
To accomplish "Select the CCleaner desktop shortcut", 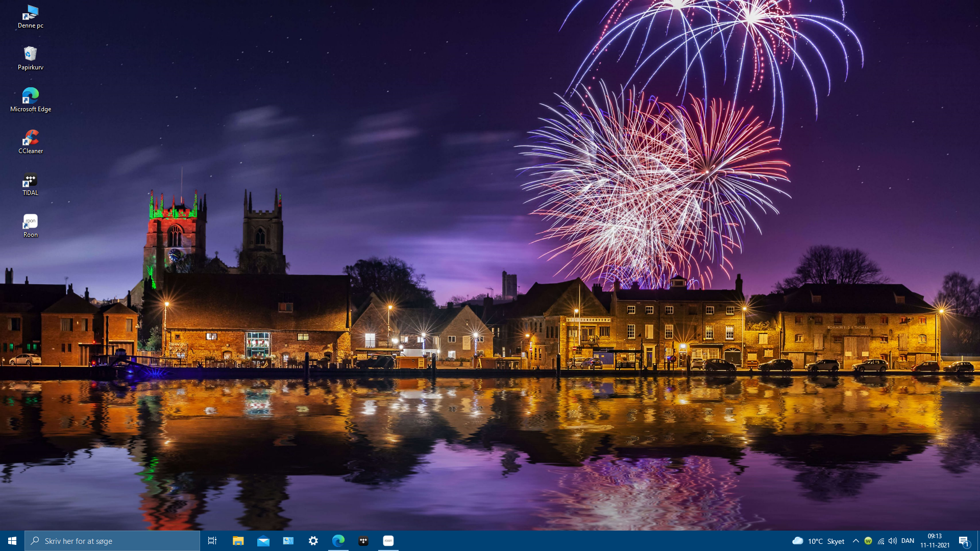I will point(31,141).
